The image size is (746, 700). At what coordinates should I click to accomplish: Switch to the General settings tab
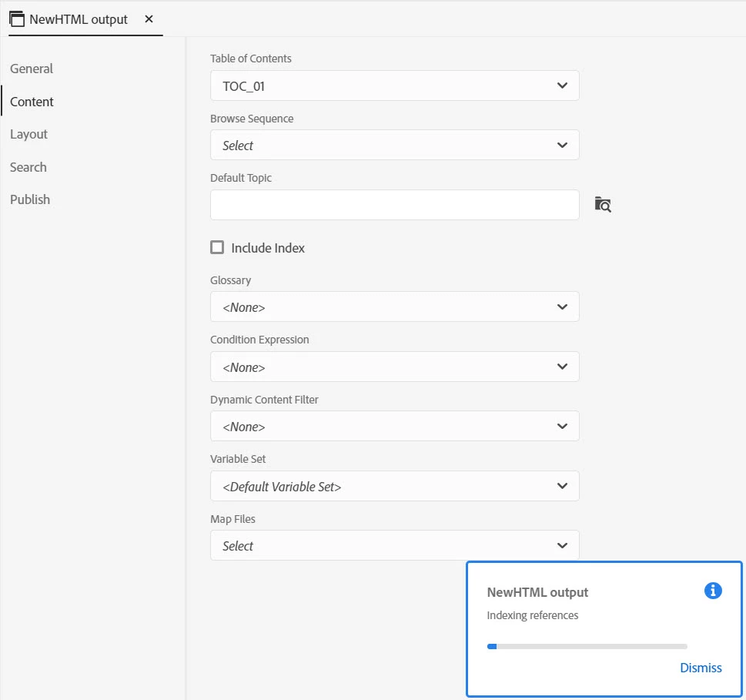(32, 69)
